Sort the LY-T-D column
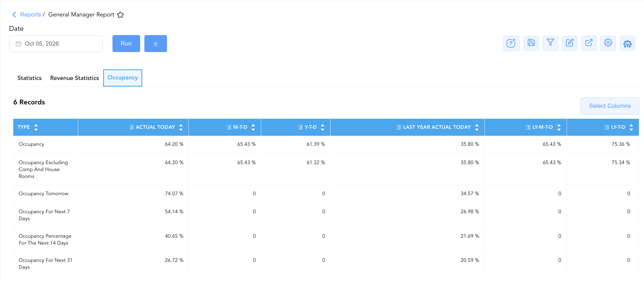 coord(631,127)
